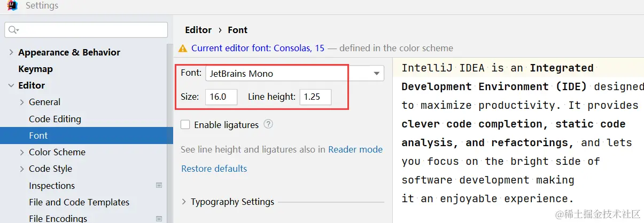Screen dimensions: 644x223
Task: Select Keymap in settings tree
Action: 35,69
